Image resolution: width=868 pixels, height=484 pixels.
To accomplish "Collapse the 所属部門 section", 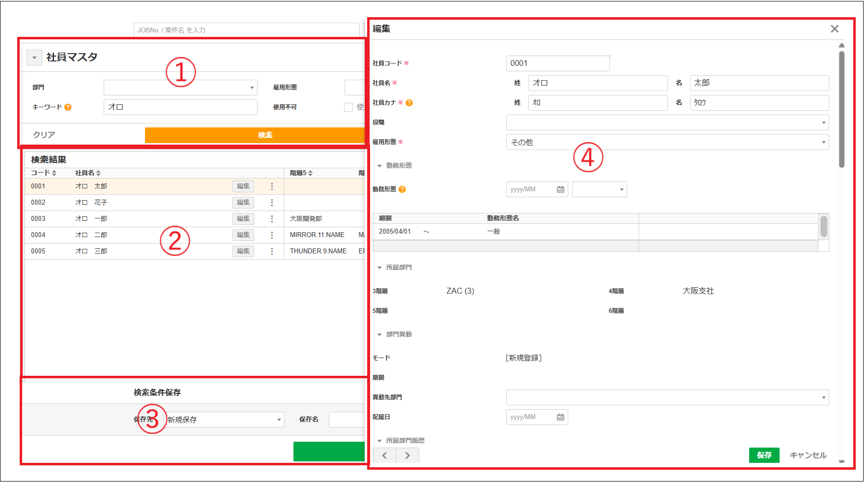I will pyautogui.click(x=379, y=268).
